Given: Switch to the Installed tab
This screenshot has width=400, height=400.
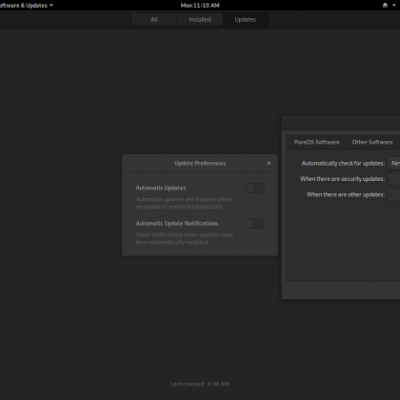Looking at the screenshot, I should coord(200,20).
